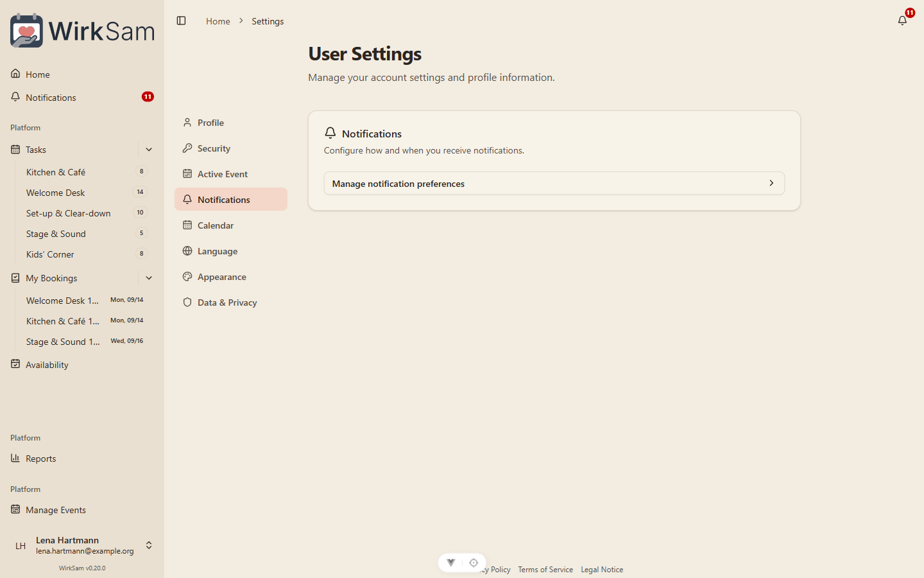Click the Active Event calendar icon

187,173
